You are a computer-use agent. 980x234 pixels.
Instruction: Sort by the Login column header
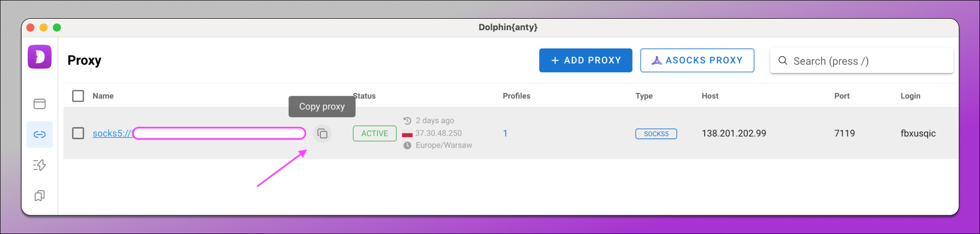coord(910,96)
